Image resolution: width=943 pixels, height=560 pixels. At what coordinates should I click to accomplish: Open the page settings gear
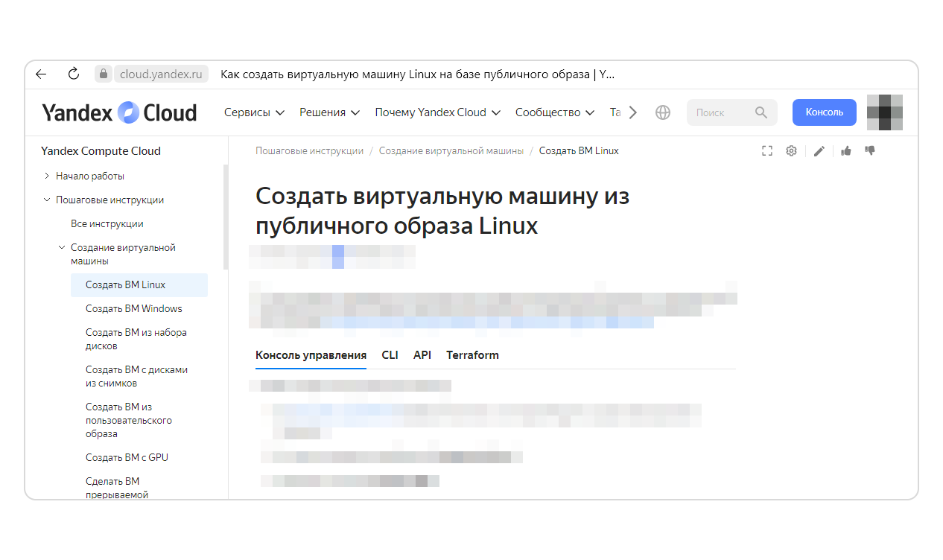point(791,150)
